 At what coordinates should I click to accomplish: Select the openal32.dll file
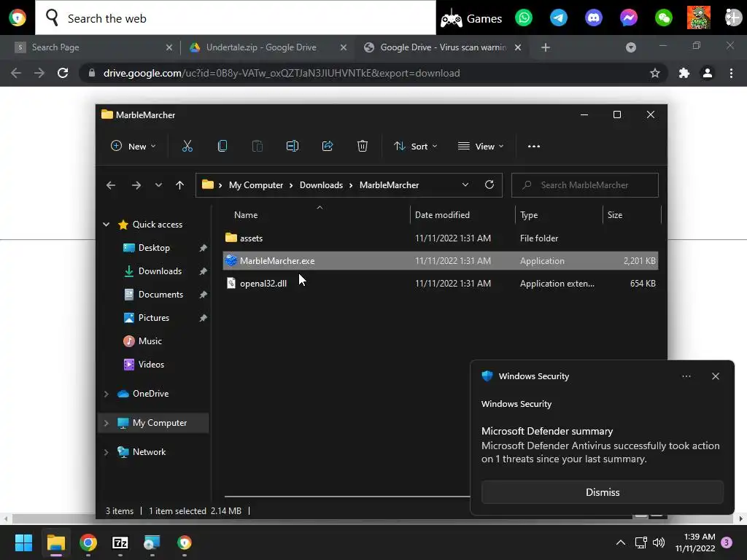(440, 284)
